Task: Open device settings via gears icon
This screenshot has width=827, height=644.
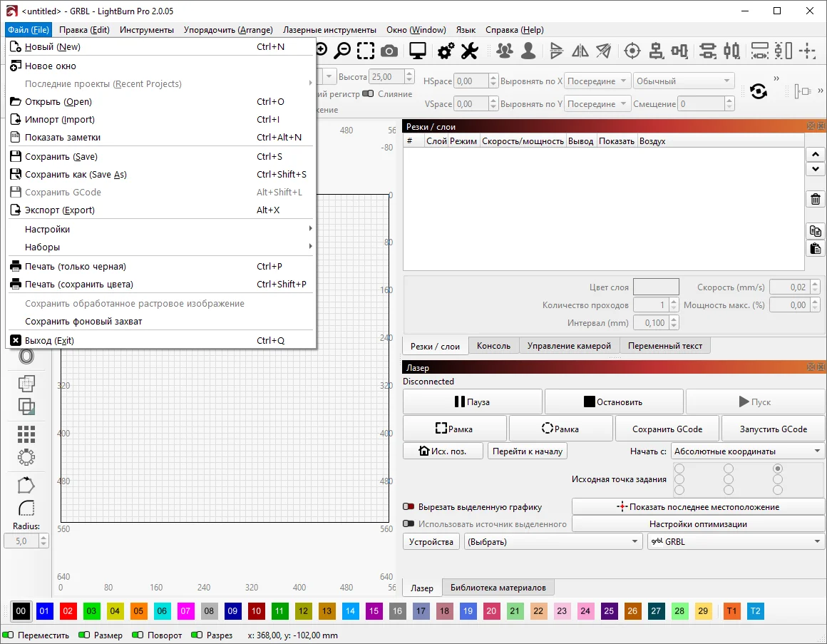Action: (446, 51)
